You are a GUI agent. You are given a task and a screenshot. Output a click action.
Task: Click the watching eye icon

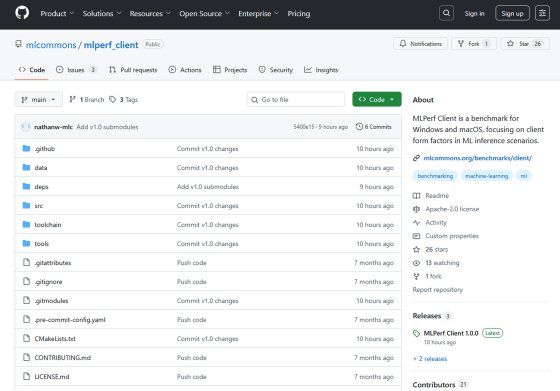416,263
